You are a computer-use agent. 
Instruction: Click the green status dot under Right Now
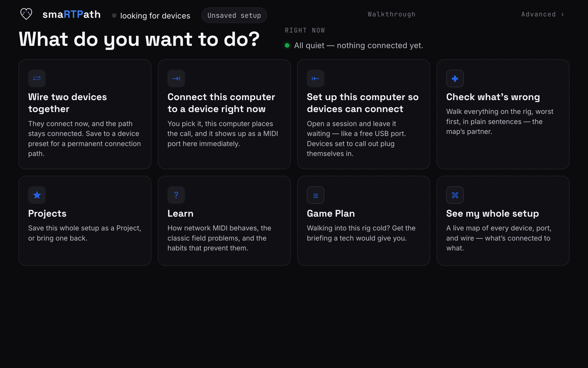(287, 45)
